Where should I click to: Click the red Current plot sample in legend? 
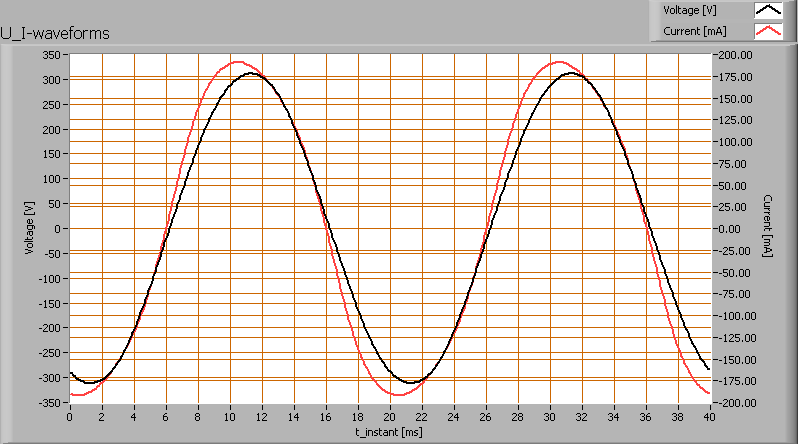[768, 32]
